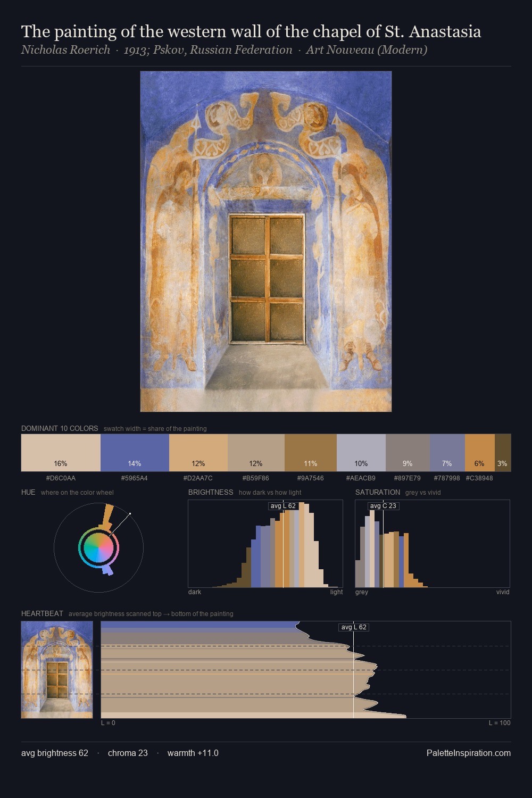The image size is (532, 798).
Task: Click the "DOMINANT 10 COLORS" label
Action: pos(60,428)
